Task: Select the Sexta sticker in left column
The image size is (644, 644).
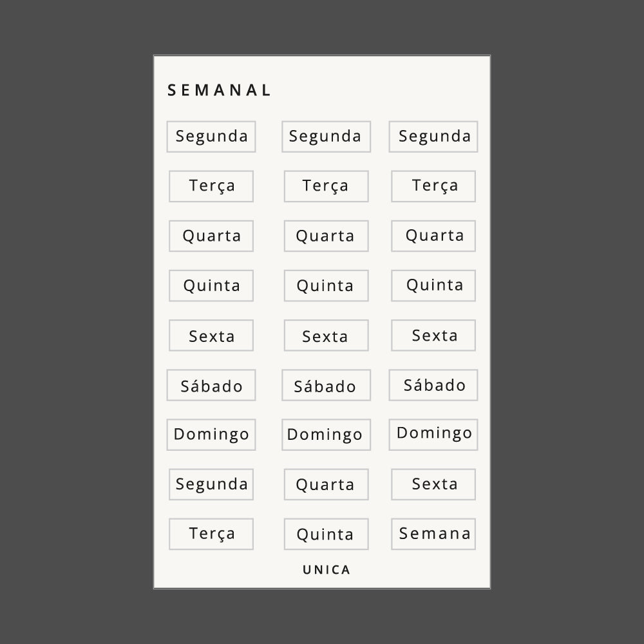Action: (211, 336)
